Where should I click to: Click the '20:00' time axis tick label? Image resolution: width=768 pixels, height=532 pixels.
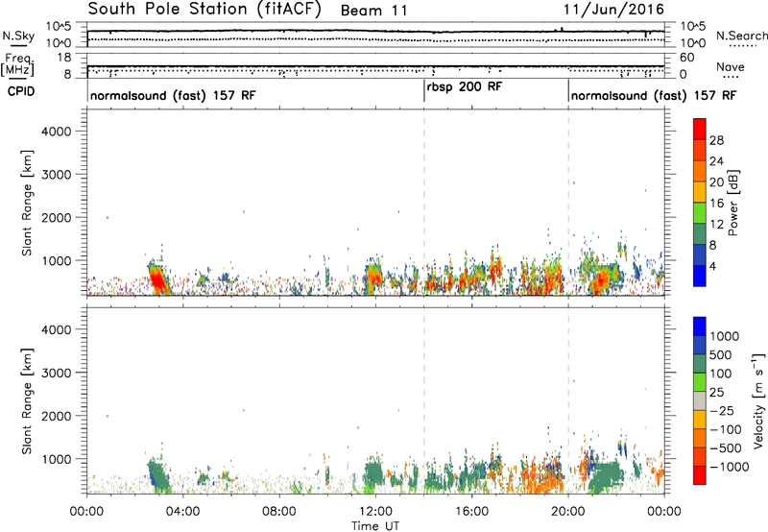pos(568,512)
